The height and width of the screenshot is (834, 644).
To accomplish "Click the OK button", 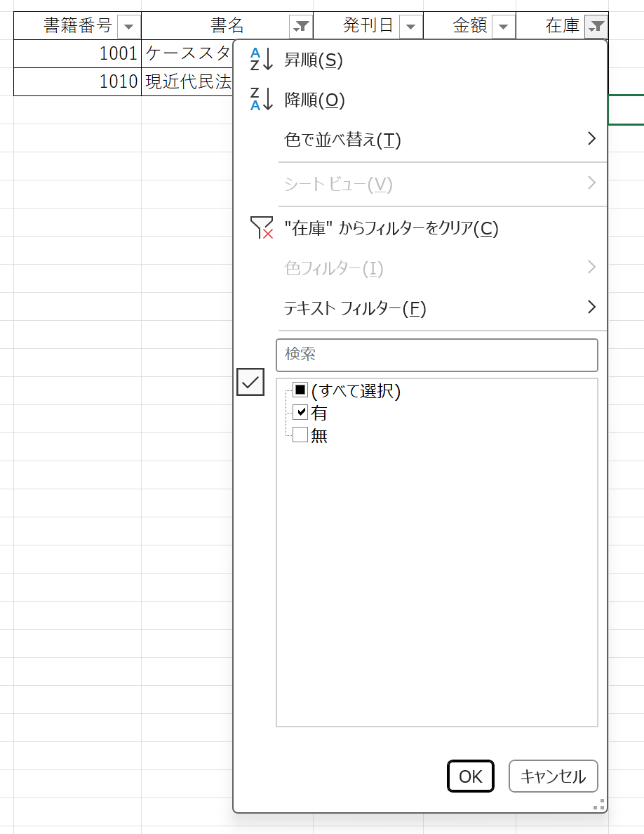I will click(x=471, y=776).
